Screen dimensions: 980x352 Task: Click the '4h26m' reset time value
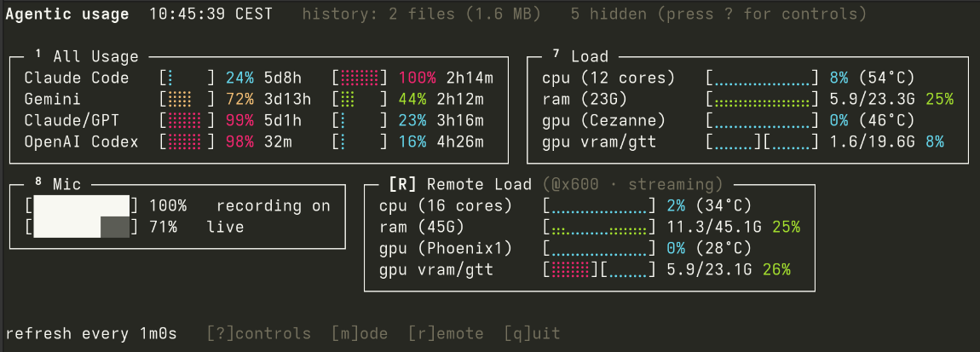[460, 142]
